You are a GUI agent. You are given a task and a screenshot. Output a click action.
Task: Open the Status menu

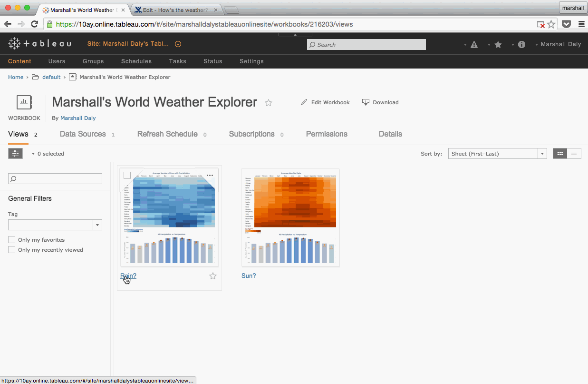click(x=213, y=61)
